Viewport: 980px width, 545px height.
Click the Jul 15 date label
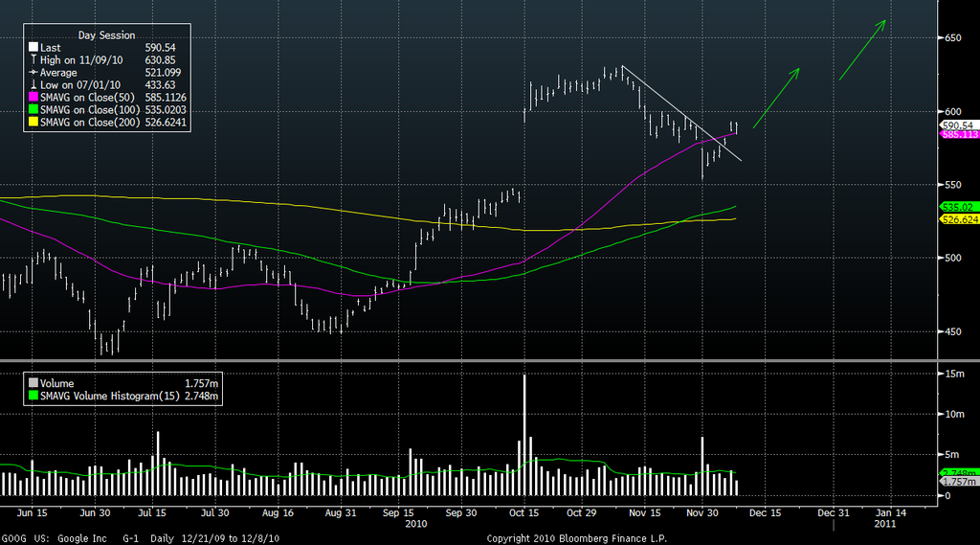point(152,512)
